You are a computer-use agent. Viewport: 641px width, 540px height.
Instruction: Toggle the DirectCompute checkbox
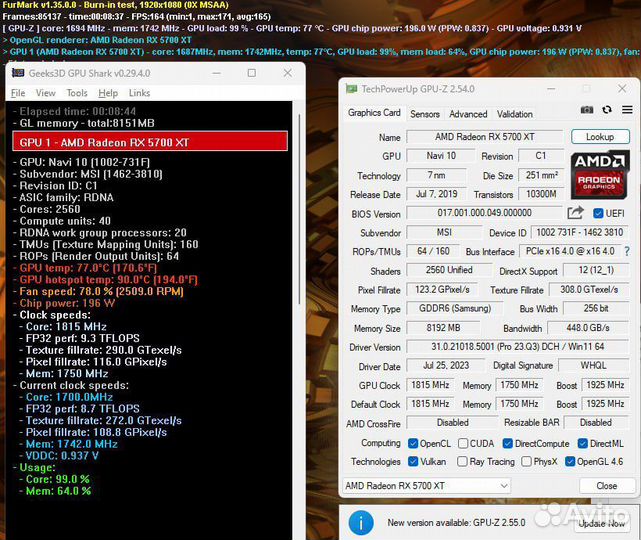point(508,444)
